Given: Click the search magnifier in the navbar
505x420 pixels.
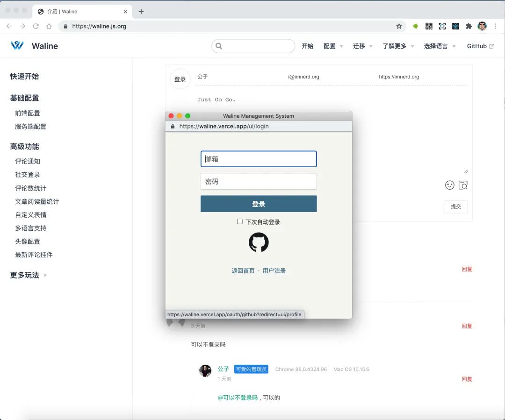Looking at the screenshot, I should [x=219, y=46].
